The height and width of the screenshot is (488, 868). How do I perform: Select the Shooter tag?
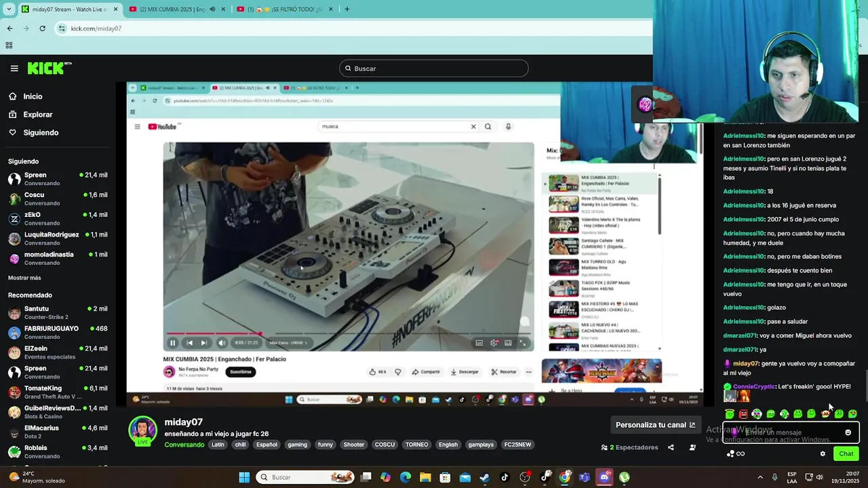353,445
